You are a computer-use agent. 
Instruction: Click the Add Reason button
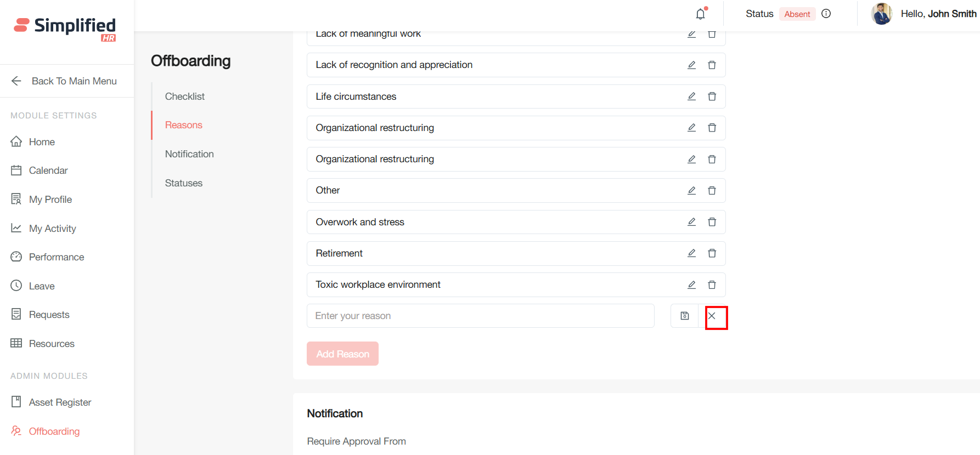(342, 354)
